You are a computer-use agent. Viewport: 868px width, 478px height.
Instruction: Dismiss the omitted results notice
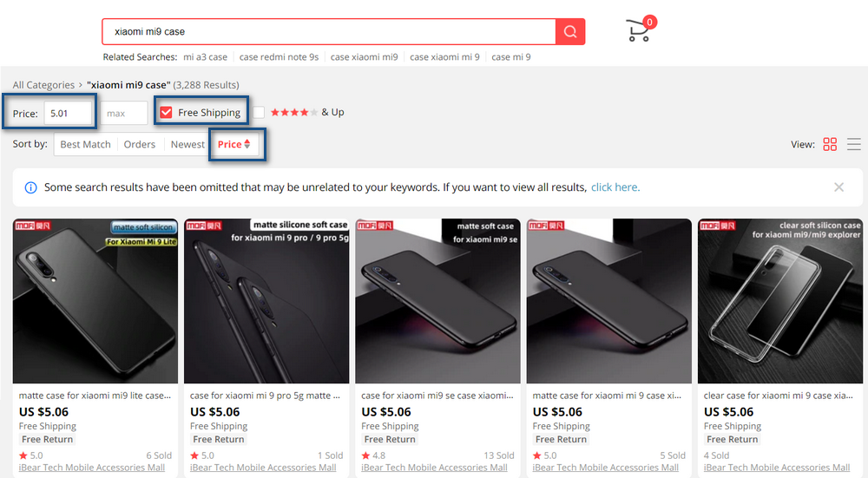click(838, 187)
